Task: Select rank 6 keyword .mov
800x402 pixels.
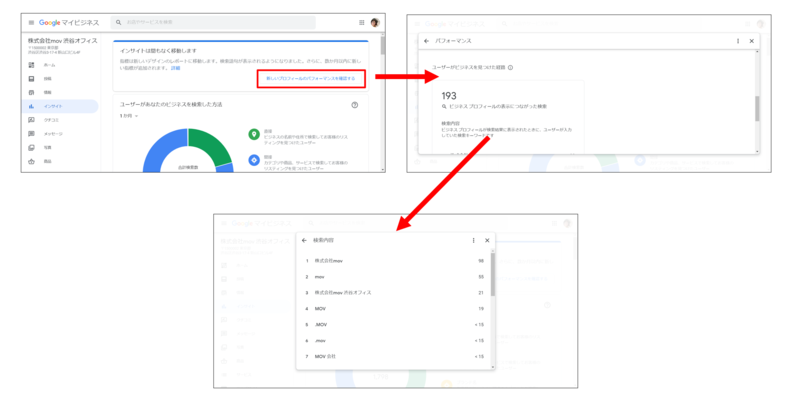Action: (320, 341)
